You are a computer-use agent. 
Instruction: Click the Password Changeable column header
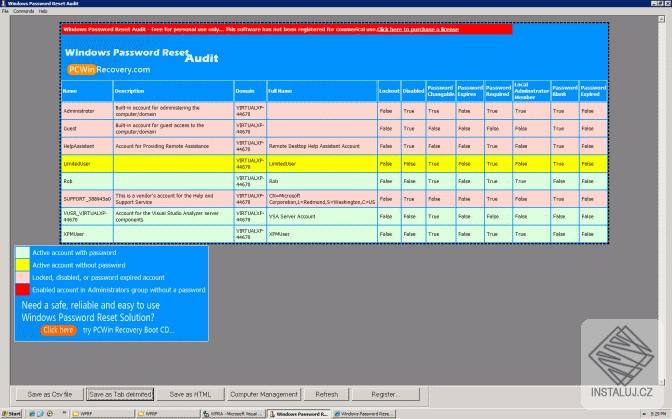point(441,91)
